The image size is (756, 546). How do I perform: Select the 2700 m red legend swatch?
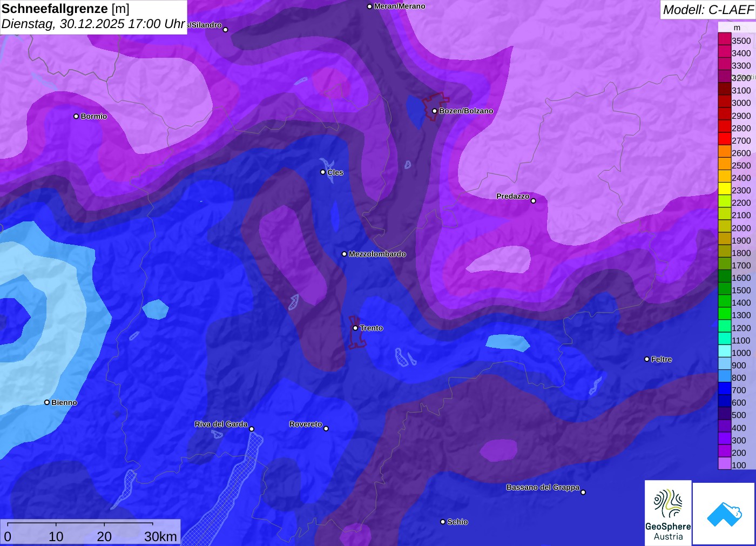coord(725,139)
